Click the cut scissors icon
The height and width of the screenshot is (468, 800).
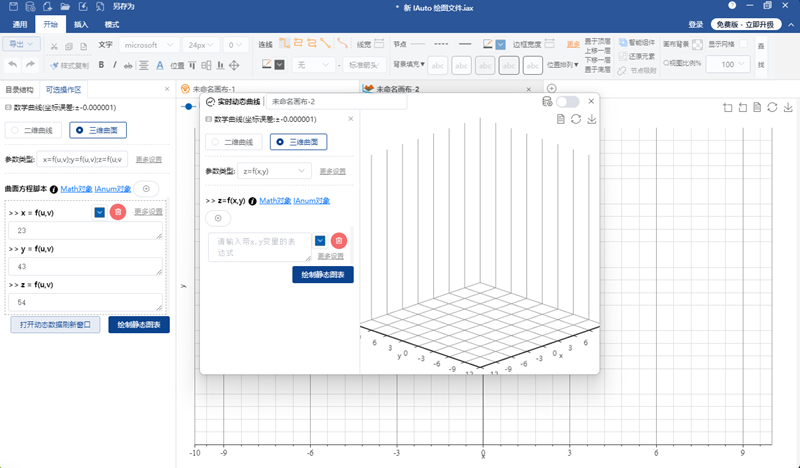(54, 46)
